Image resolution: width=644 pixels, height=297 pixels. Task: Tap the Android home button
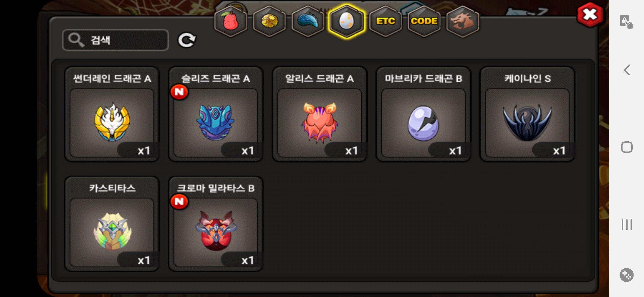pos(627,147)
